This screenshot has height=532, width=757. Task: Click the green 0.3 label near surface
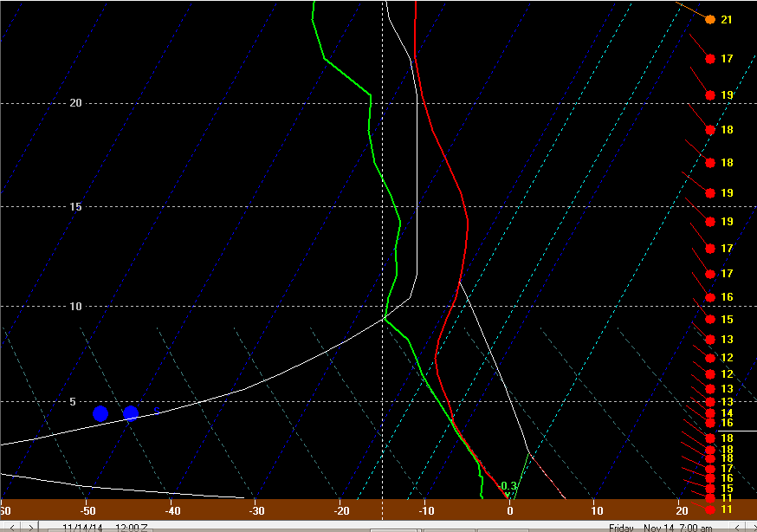pos(508,486)
